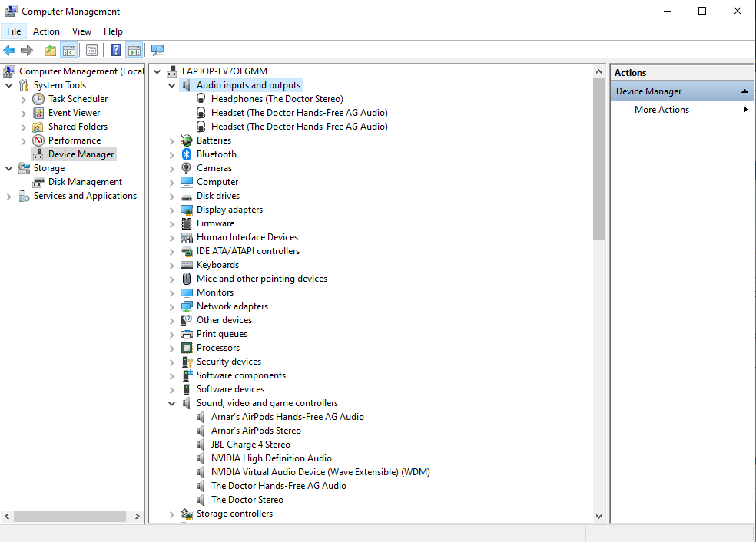Click the Scan for hardware changes monitor icon
756x542 pixels.
pyautogui.click(x=157, y=50)
